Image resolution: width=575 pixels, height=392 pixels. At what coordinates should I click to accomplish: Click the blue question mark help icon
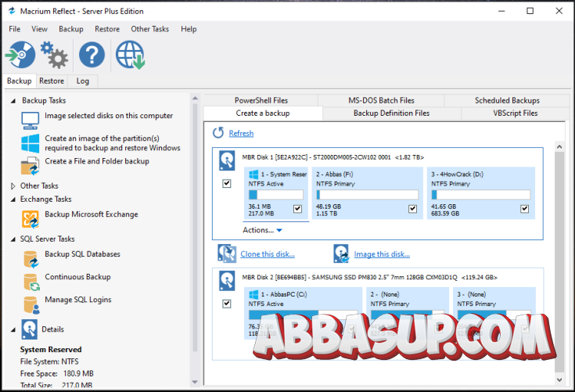coord(92,55)
